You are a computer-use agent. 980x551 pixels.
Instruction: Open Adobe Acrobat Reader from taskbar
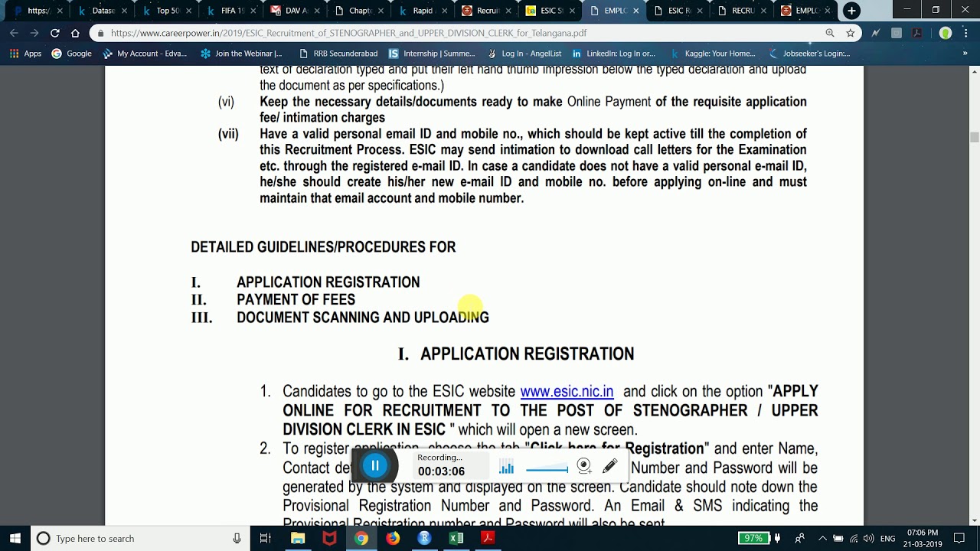click(x=488, y=538)
